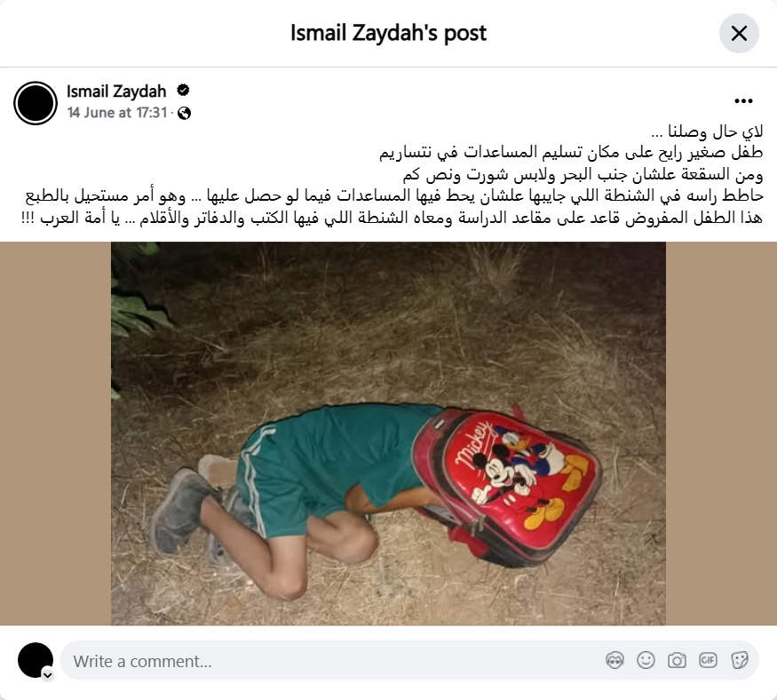
Task: Click your avatar beside the comment box
Action: point(36,660)
